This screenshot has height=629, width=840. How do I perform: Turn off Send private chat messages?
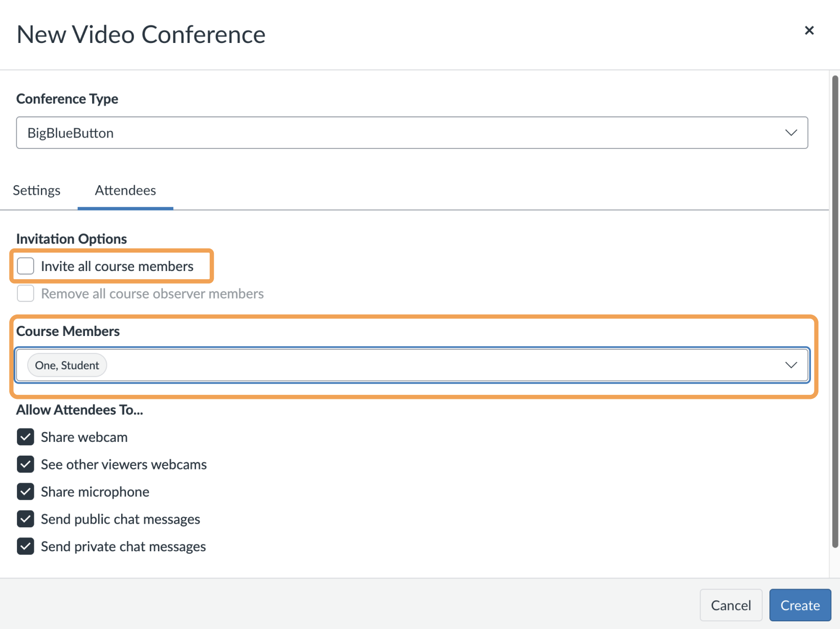pyautogui.click(x=26, y=546)
